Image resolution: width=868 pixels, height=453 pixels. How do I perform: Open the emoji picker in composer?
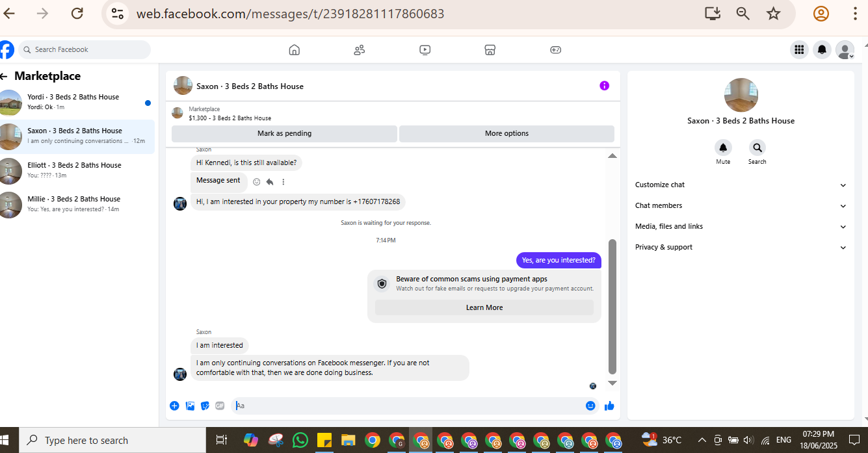coord(590,406)
